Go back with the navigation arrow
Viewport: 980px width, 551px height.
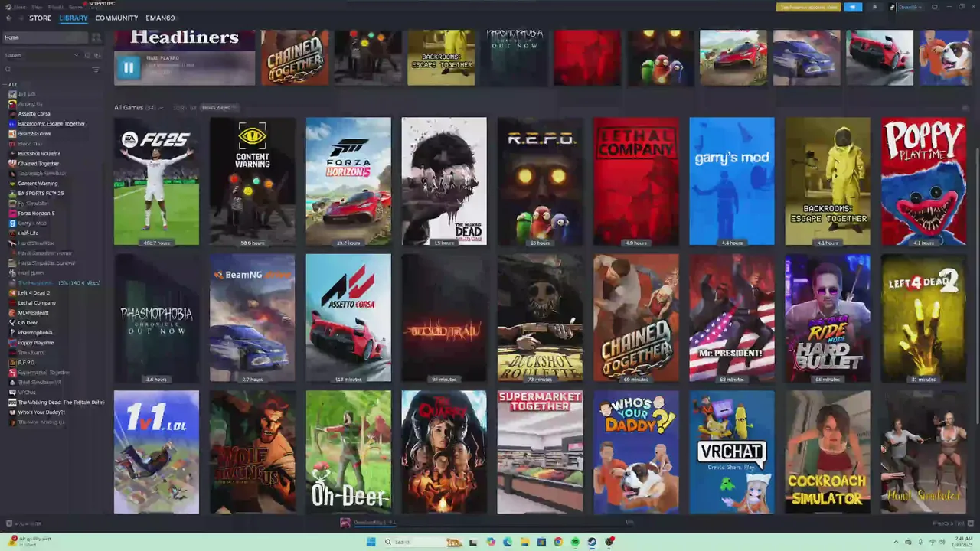(8, 18)
